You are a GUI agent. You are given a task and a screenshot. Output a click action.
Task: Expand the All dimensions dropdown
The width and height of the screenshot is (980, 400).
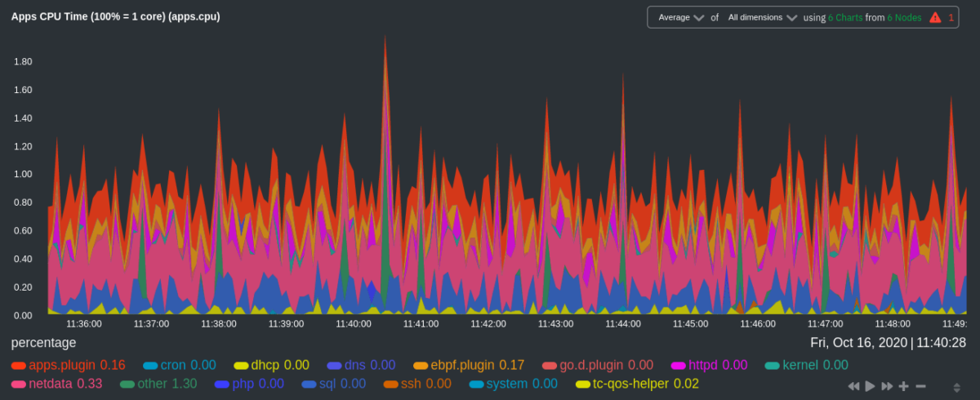point(762,17)
